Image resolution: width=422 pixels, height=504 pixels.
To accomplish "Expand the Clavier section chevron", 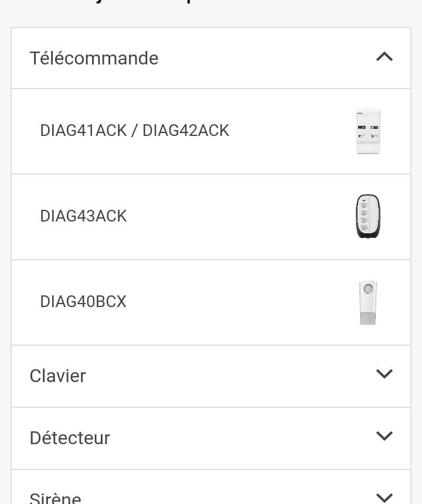I will pyautogui.click(x=384, y=374).
